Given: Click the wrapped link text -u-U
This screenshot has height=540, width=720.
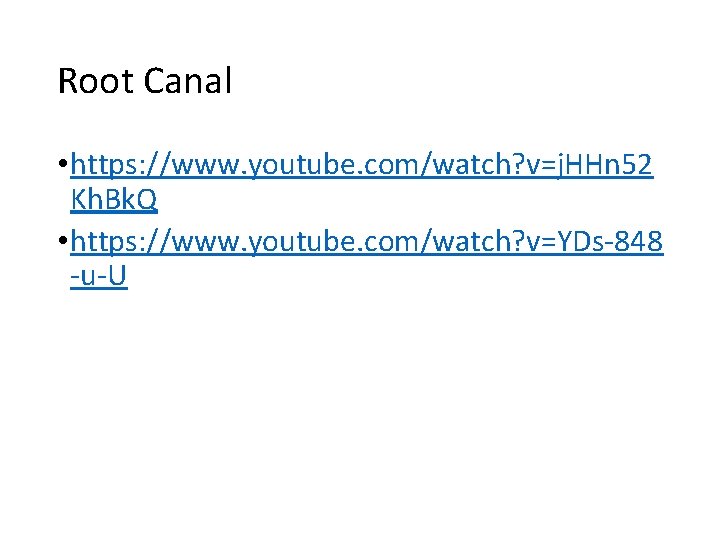Looking at the screenshot, I should coord(99,276).
